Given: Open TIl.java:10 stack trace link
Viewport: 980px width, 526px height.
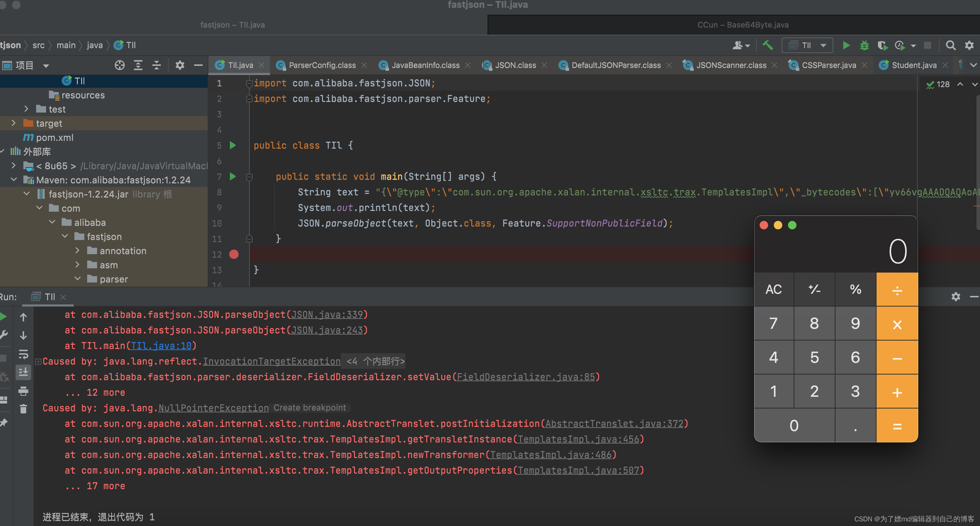Looking at the screenshot, I should point(161,346).
